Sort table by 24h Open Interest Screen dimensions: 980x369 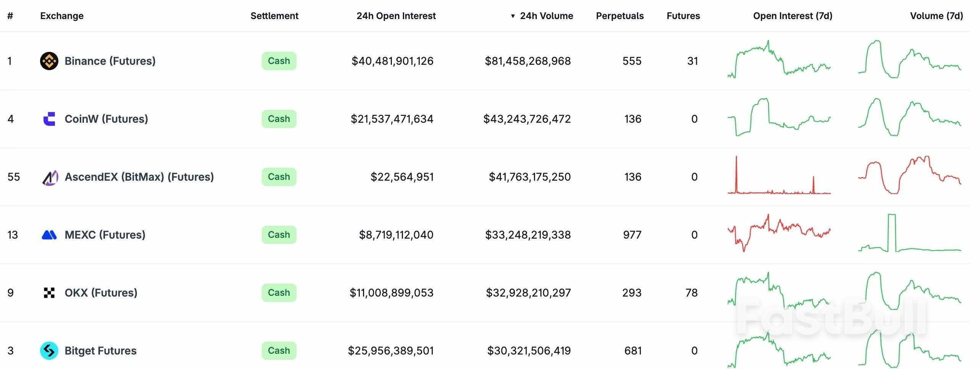[x=396, y=16]
